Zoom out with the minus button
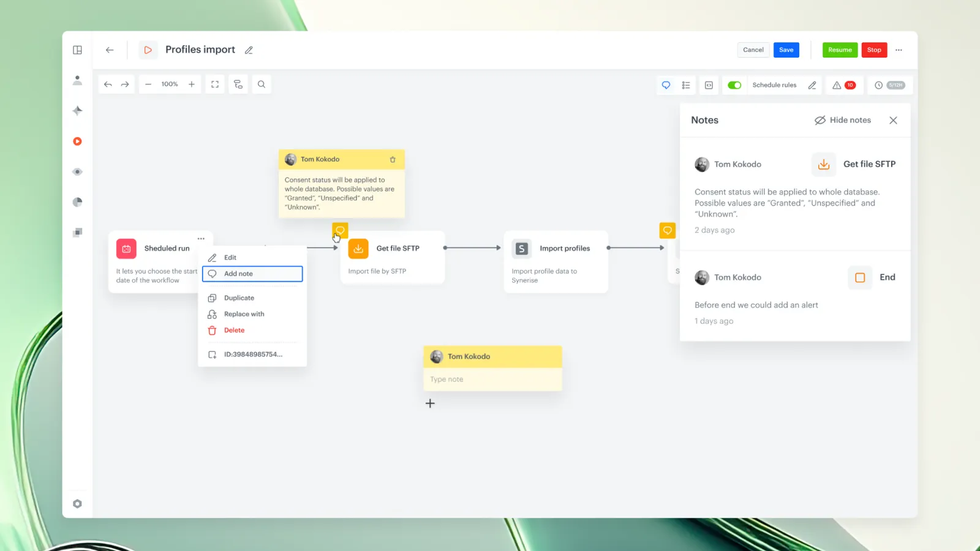Viewport: 980px width, 551px height. pyautogui.click(x=148, y=84)
